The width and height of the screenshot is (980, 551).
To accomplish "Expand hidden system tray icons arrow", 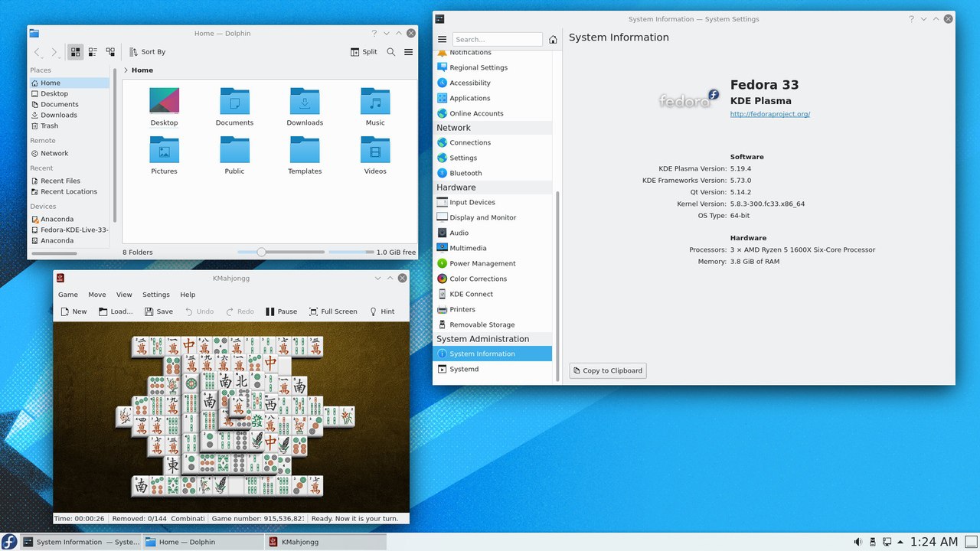I will tap(900, 542).
